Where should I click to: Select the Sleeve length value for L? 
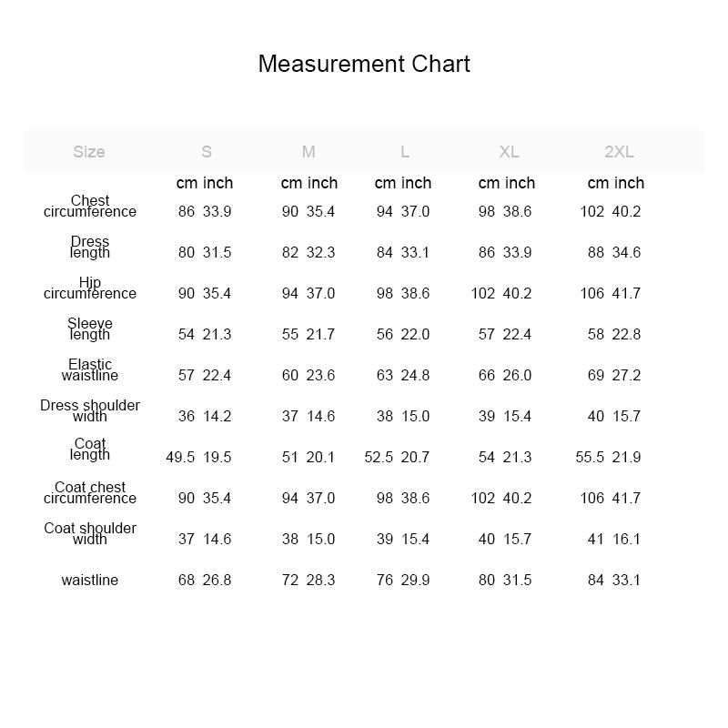pos(403,335)
